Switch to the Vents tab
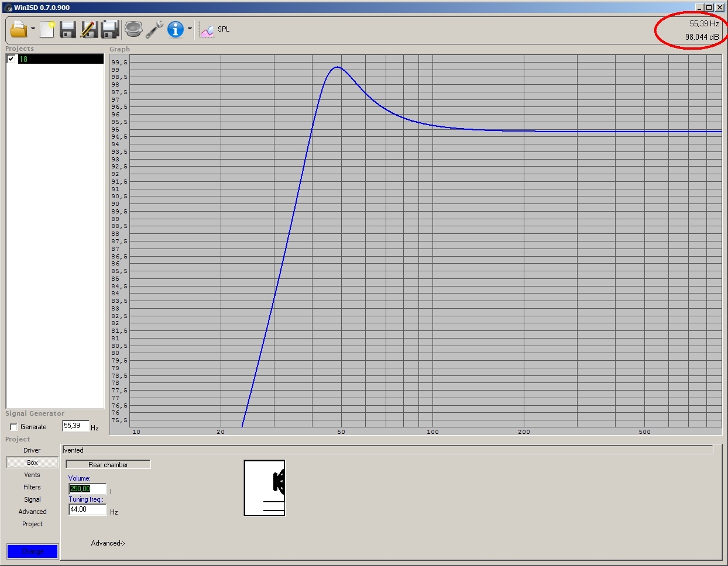Viewport: 728px width, 566px height. tap(32, 475)
